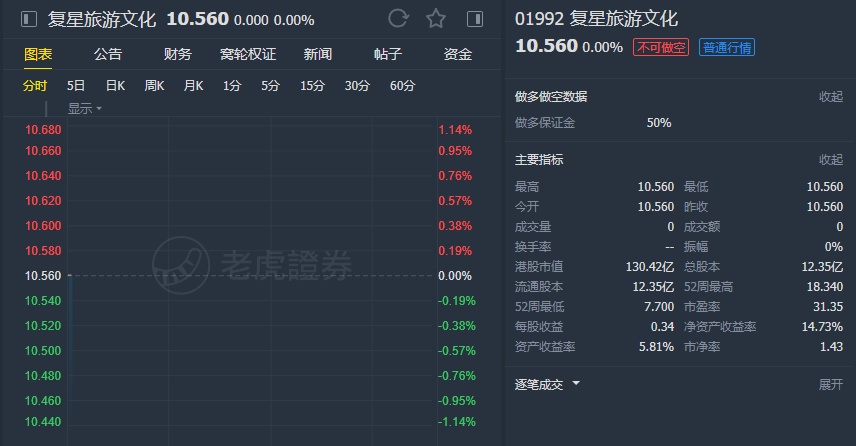
Task: Toggle the right side panel icon
Action: pyautogui.click(x=474, y=19)
